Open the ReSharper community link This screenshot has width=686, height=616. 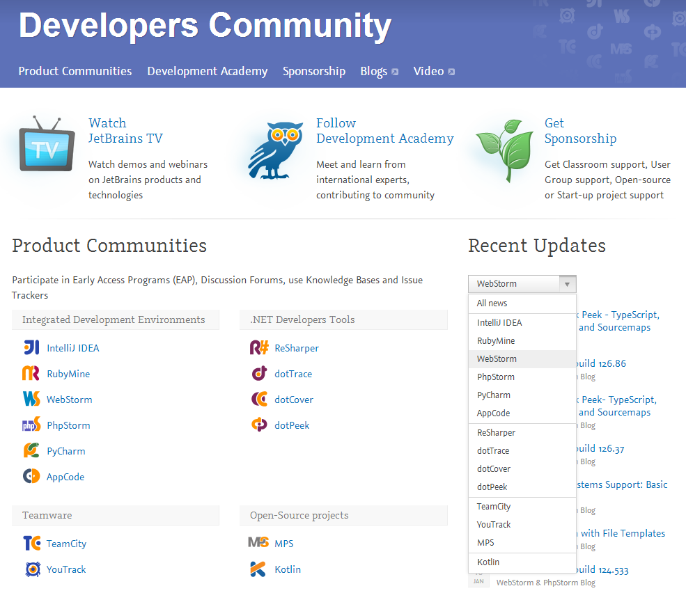[x=297, y=349]
